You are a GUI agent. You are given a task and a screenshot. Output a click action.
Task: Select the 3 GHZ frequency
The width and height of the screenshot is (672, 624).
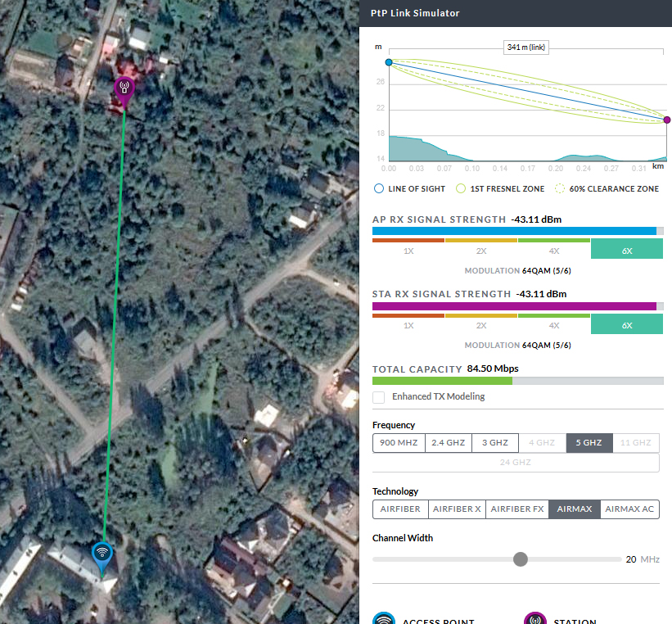coord(495,442)
